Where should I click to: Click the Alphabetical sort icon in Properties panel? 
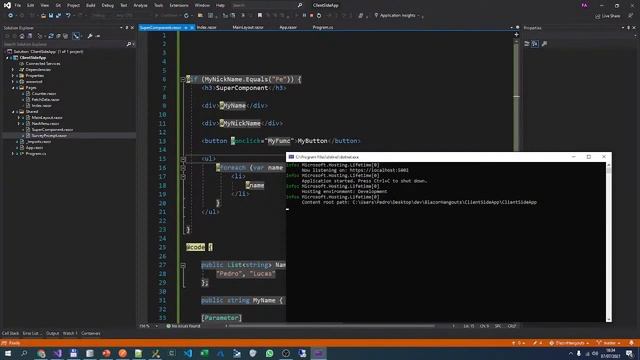tap(535, 44)
